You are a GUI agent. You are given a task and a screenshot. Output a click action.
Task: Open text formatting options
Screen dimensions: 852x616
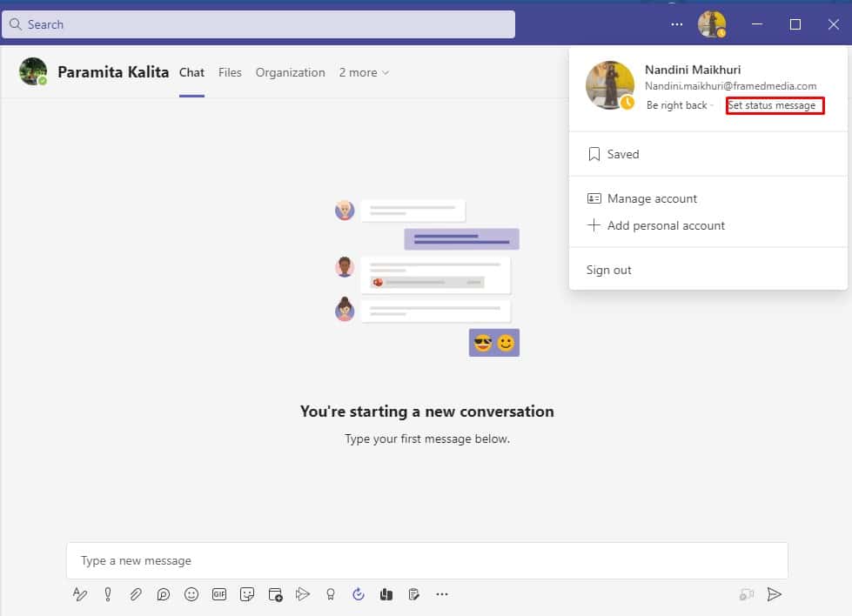pos(80,594)
